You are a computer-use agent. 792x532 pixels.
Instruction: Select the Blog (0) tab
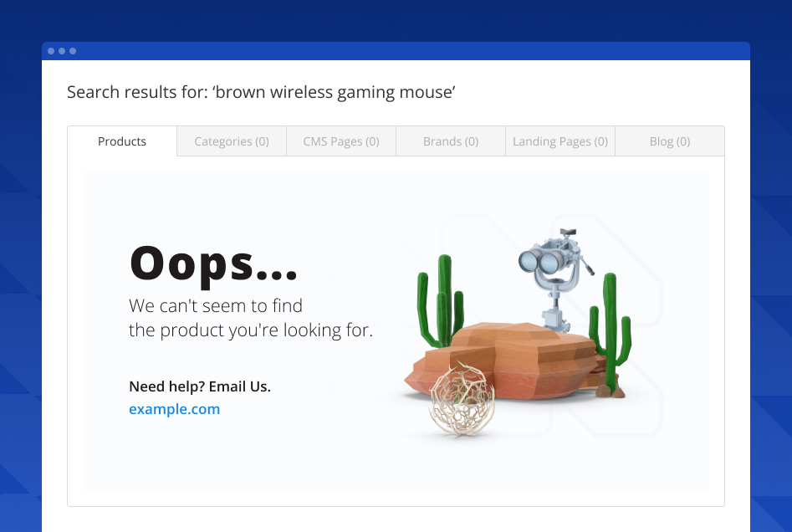(x=670, y=141)
